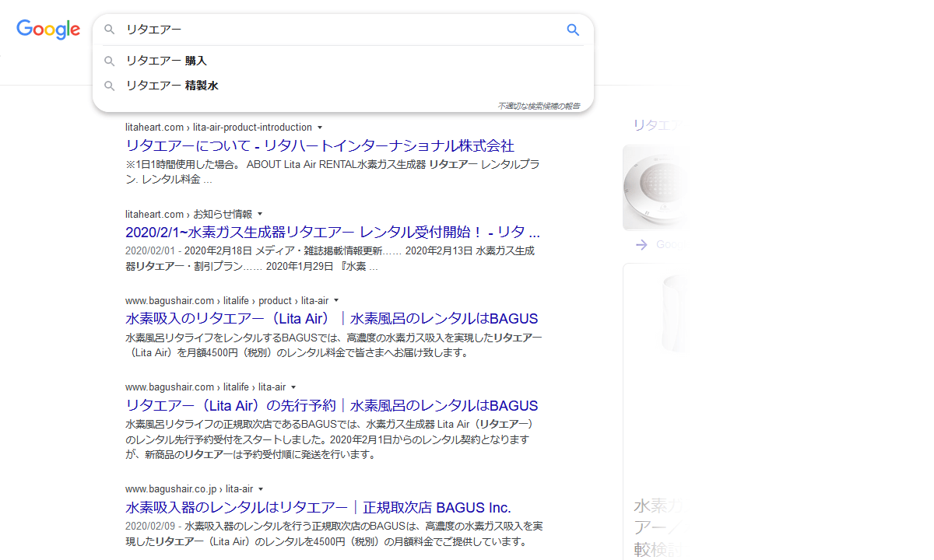Click URL text litaheart.com › お知らせ情報
This screenshot has height=560, width=934.
188,214
